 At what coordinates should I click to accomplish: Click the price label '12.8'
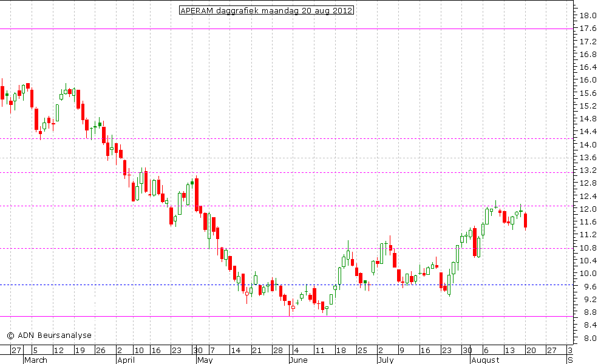tap(588, 183)
